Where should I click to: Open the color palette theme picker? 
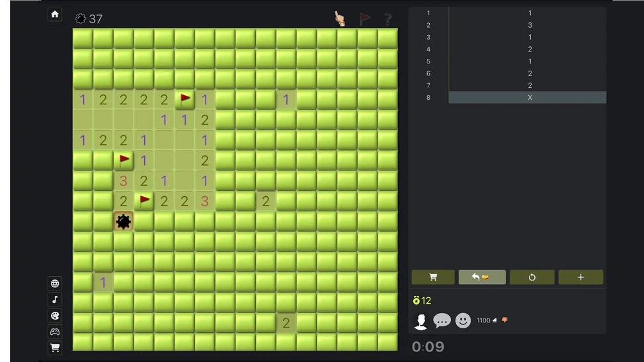(55, 316)
